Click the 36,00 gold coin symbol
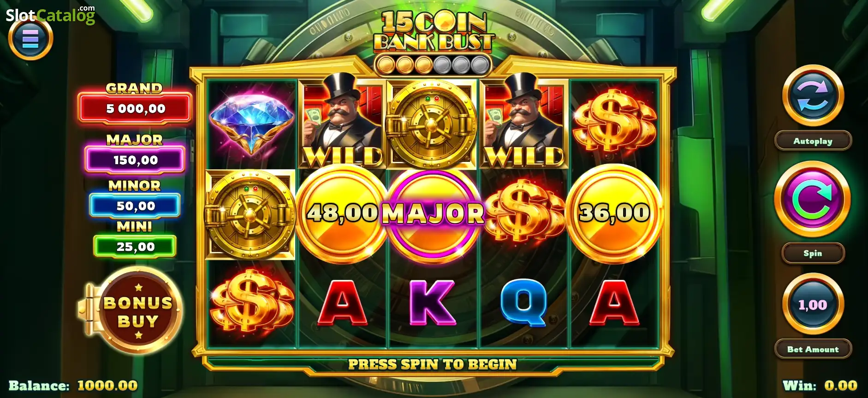Viewport: 868px width, 398px height. click(614, 213)
